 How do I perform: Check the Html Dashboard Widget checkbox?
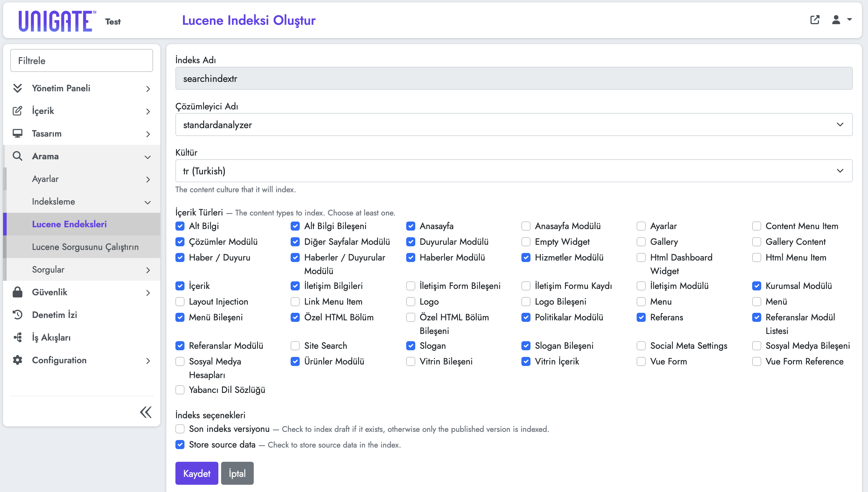pos(641,257)
